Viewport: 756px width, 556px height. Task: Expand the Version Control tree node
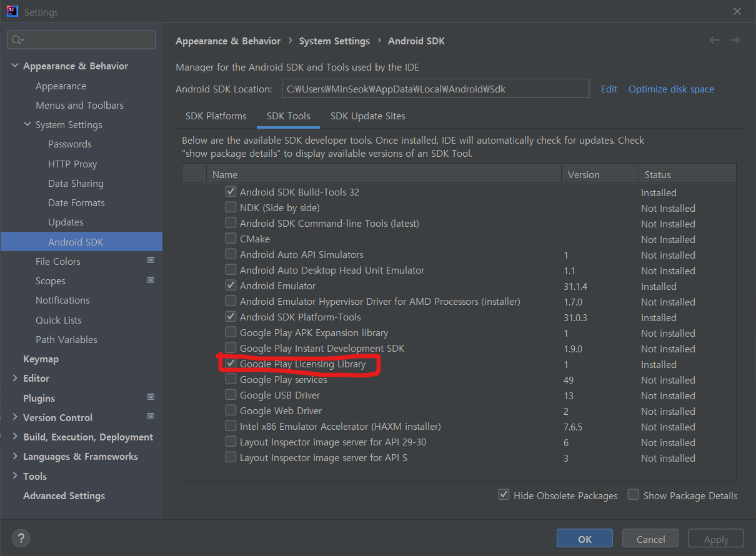pos(15,417)
